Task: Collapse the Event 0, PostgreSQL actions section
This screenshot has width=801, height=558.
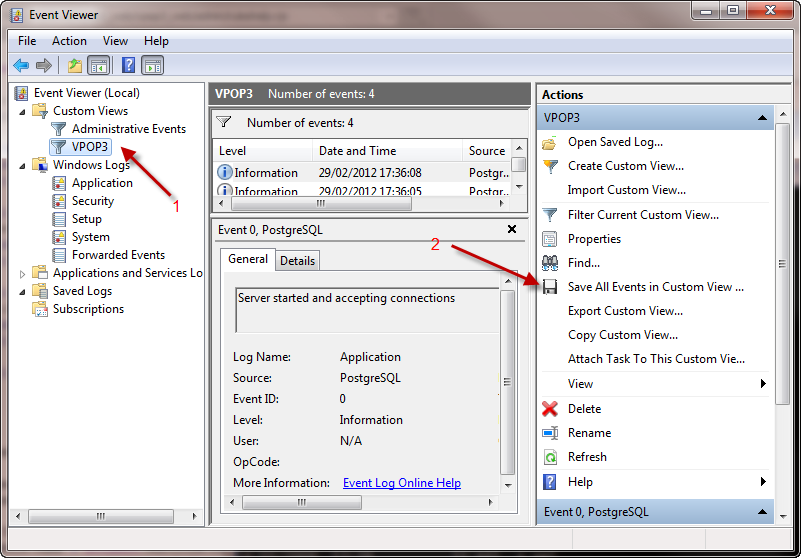Action: point(762,512)
